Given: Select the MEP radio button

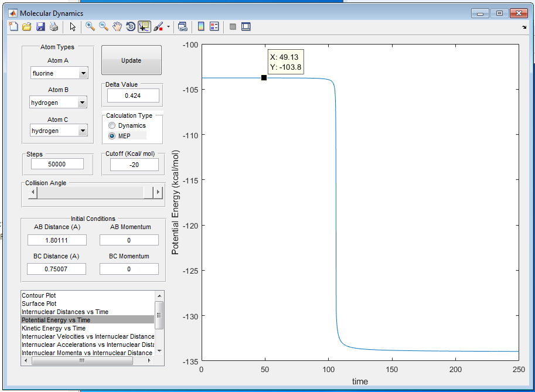Looking at the screenshot, I should click(x=112, y=136).
